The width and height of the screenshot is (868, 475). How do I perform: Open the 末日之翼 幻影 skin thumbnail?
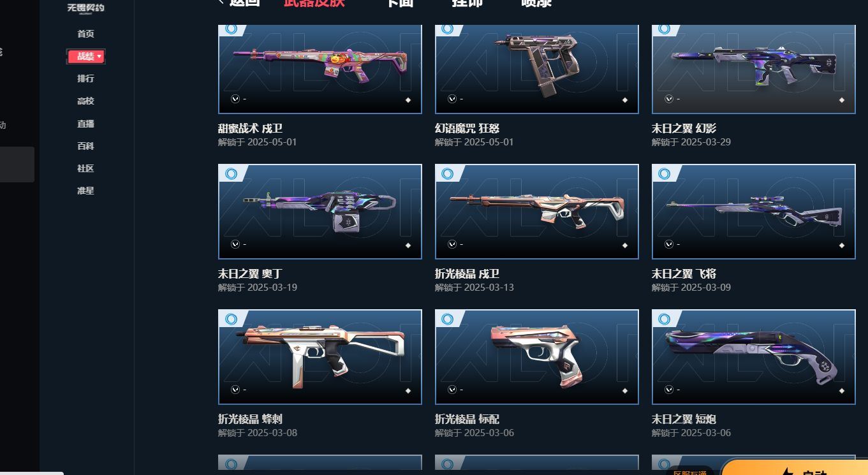(x=753, y=69)
